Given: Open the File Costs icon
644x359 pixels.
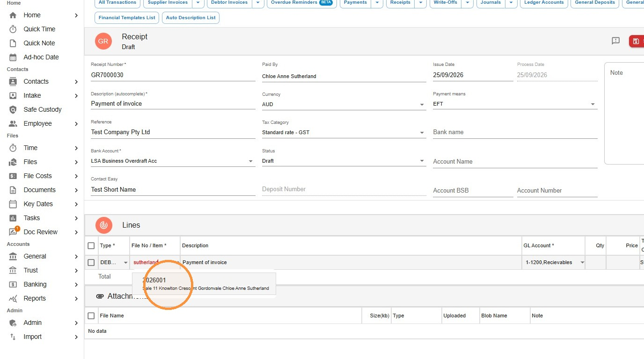Looking at the screenshot, I should coord(13,176).
